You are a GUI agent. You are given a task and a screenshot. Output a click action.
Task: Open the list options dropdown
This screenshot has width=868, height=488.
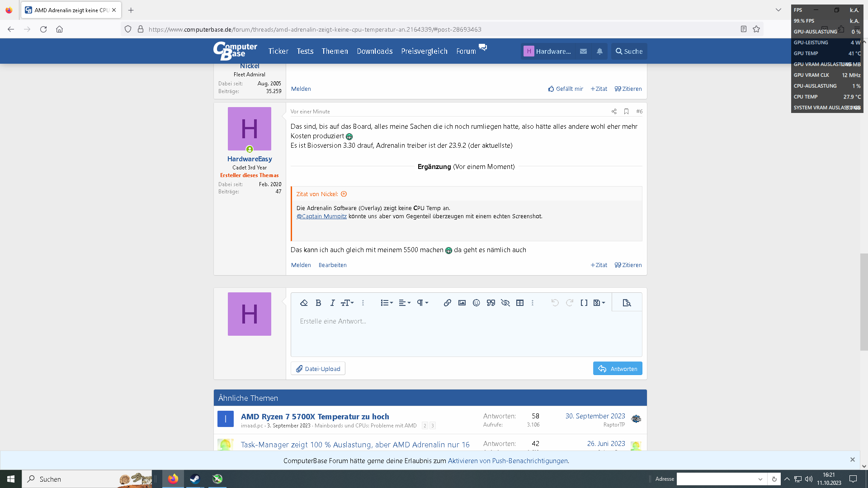(x=387, y=303)
